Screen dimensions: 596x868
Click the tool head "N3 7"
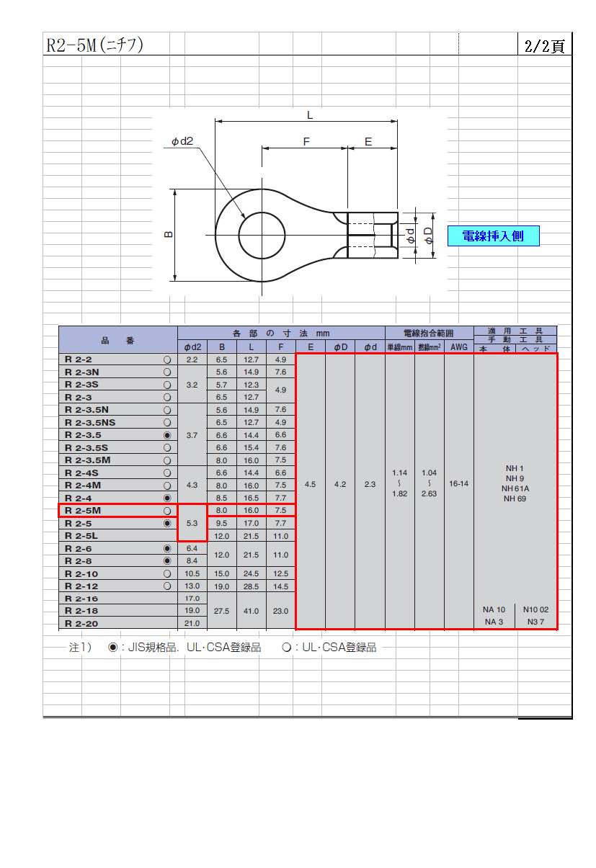click(x=535, y=622)
